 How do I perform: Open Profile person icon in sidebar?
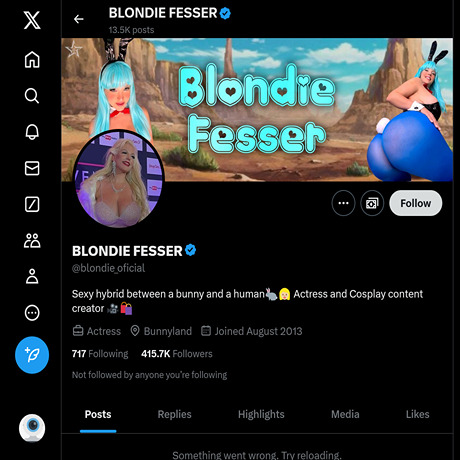coord(32,276)
